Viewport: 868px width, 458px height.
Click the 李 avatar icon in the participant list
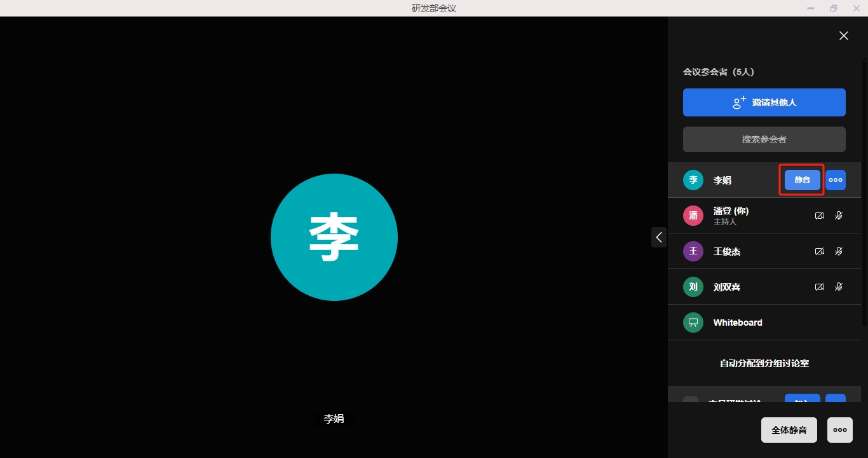coord(693,180)
